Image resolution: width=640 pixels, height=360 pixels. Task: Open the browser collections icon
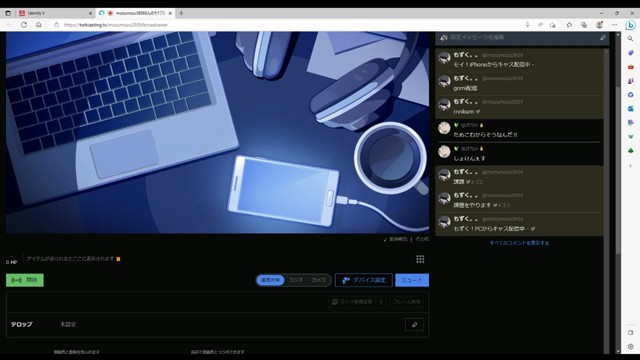pyautogui.click(x=584, y=25)
